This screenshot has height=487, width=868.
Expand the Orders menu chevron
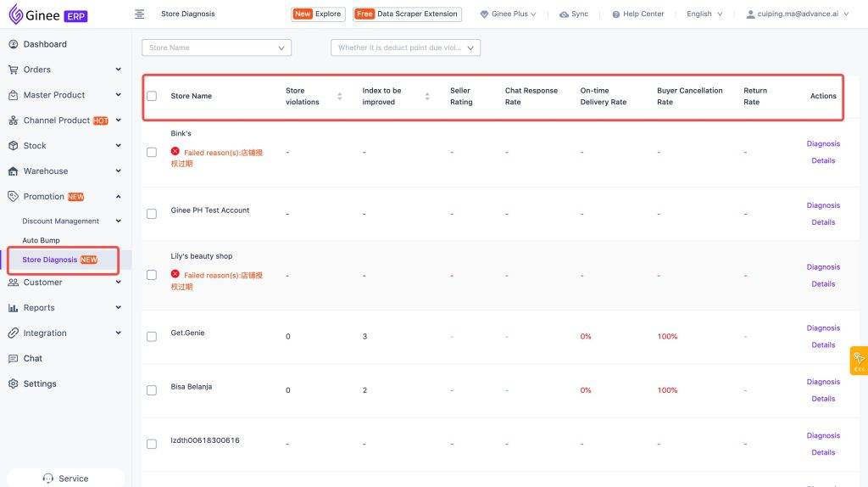(x=119, y=70)
